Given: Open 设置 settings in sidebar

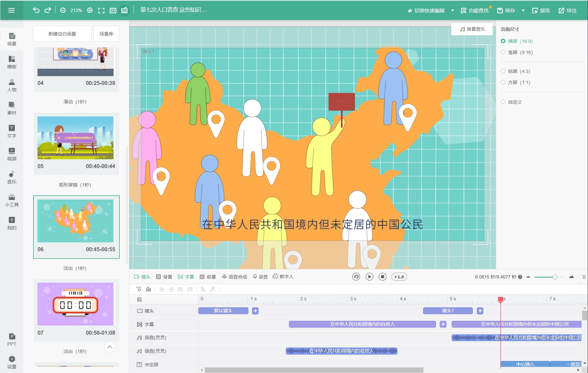Looking at the screenshot, I should click(x=12, y=362).
